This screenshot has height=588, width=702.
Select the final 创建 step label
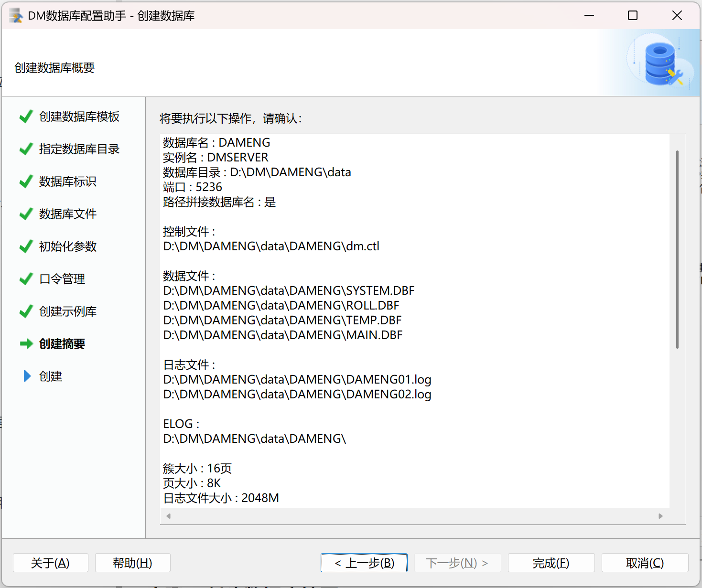coord(51,376)
